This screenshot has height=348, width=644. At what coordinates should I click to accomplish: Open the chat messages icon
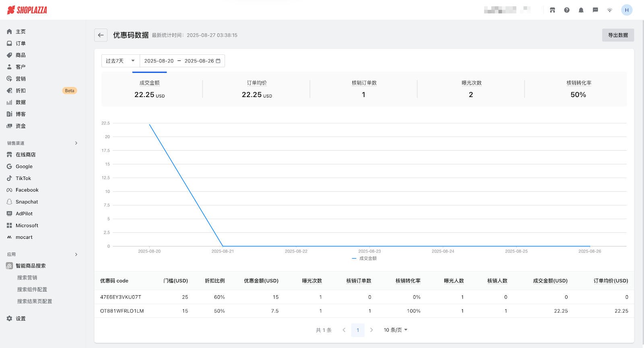point(595,10)
